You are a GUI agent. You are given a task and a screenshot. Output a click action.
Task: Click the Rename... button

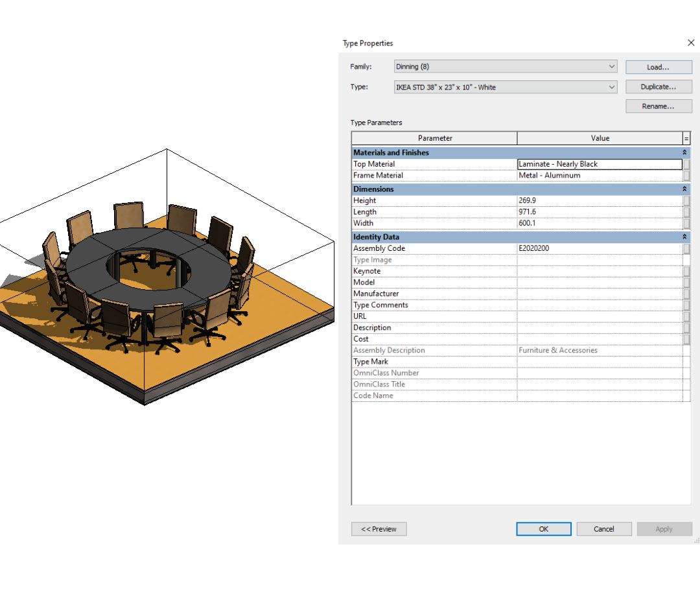click(x=658, y=106)
